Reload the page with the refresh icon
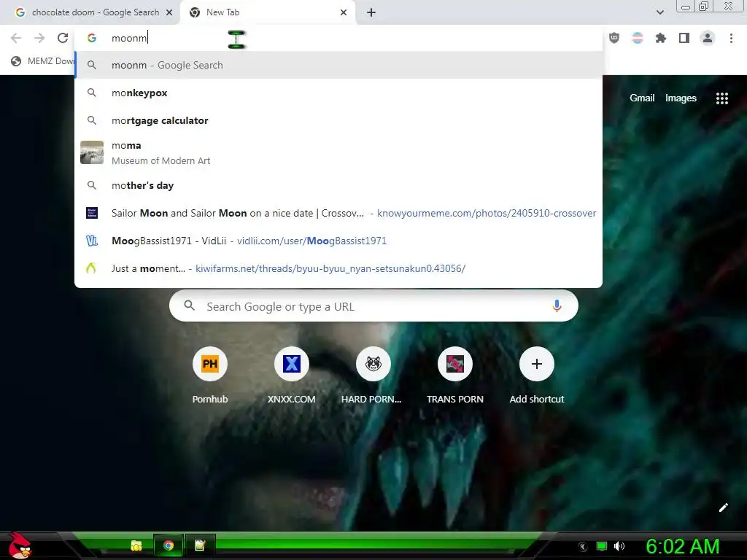This screenshot has width=747, height=560. (63, 38)
